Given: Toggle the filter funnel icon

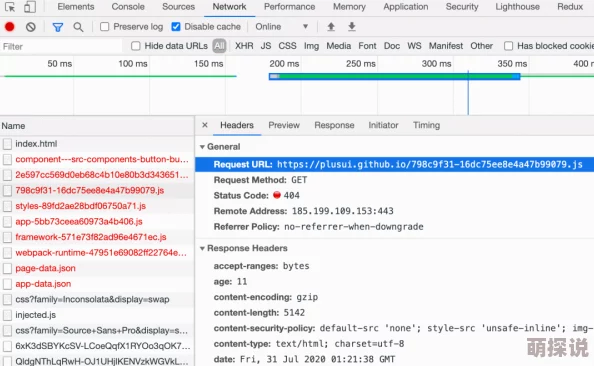Looking at the screenshot, I should (58, 27).
